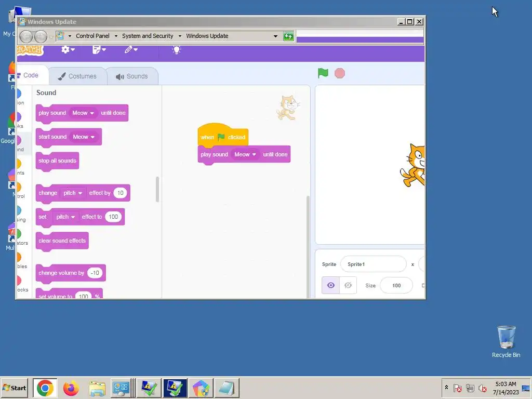Open the notepad taskbar icon

tap(227, 388)
